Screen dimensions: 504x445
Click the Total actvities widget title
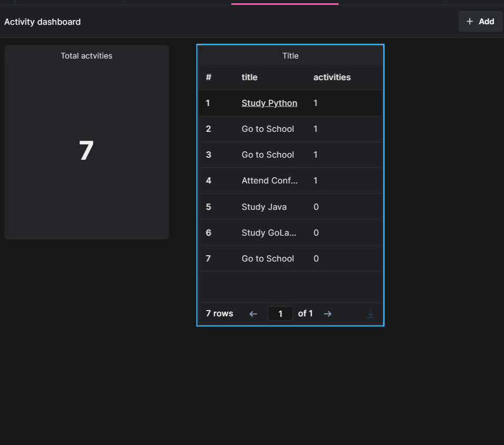[x=86, y=56]
